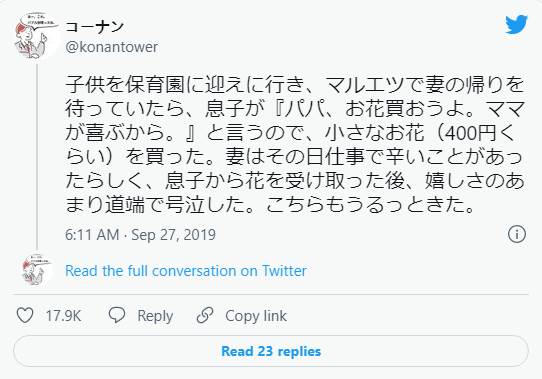This screenshot has width=542, height=379.
Task: Click the Reply text label
Action: 155,316
